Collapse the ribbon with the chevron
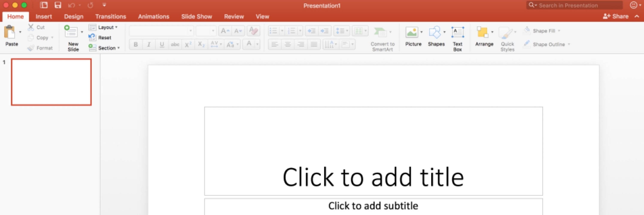 [637, 16]
